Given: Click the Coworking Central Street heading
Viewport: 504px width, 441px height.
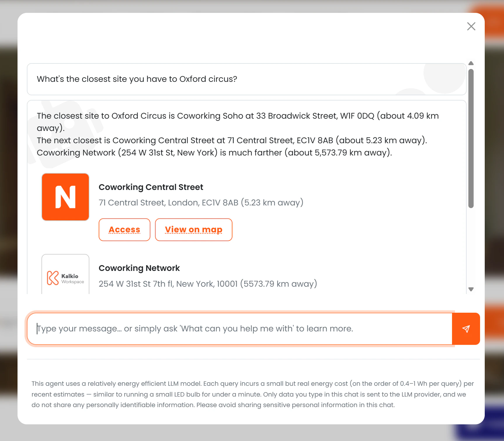Looking at the screenshot, I should tap(151, 187).
